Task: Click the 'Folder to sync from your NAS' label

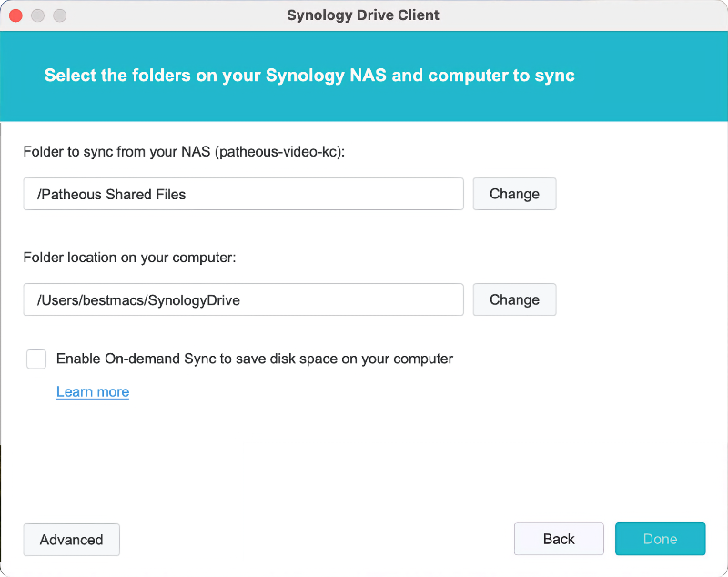Action: point(184,152)
